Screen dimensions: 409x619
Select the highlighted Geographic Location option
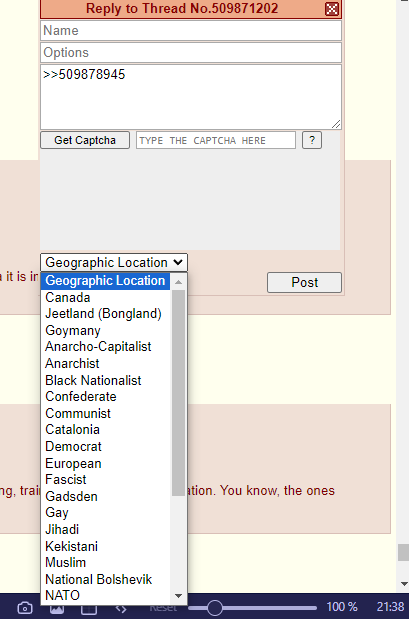tap(105, 281)
